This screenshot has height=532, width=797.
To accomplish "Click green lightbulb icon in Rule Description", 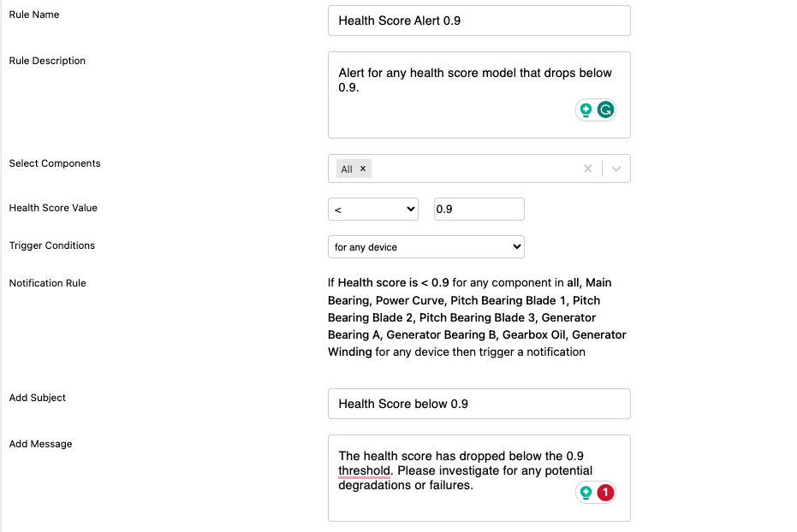I will pyautogui.click(x=586, y=109).
